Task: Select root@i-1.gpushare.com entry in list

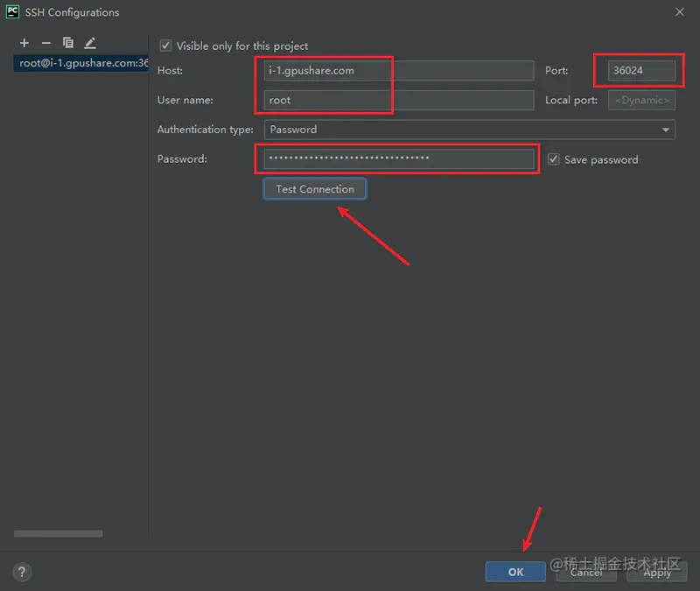Action: [81, 63]
